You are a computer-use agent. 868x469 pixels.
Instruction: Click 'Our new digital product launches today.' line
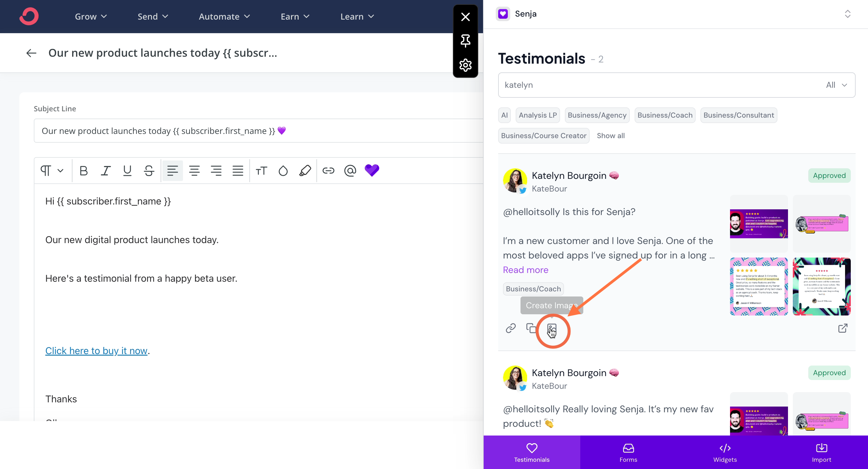coord(132,240)
